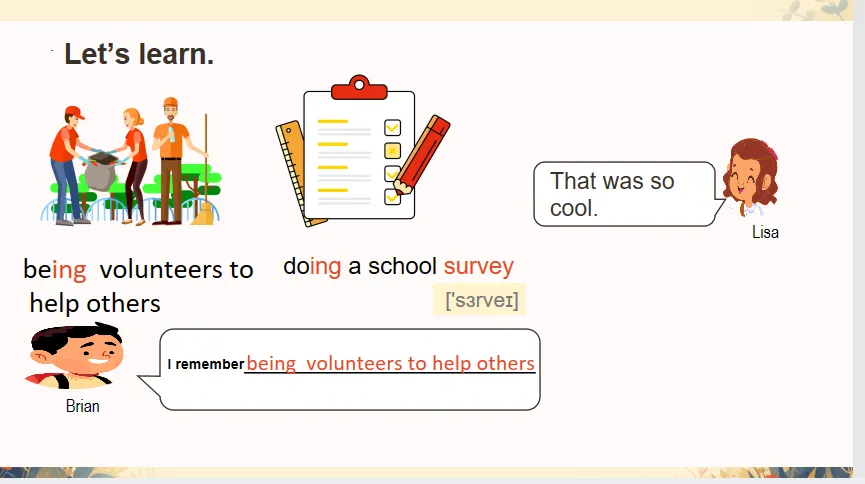Click the garbage bag in volunteer picture
This screenshot has height=484, width=865.
point(101,172)
